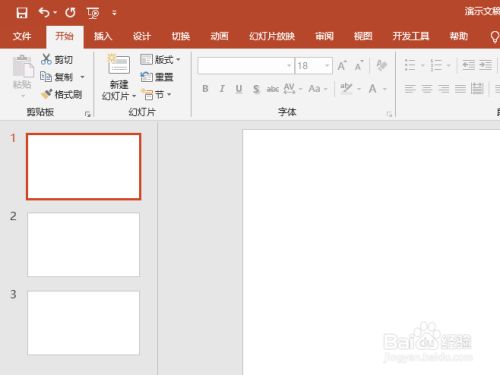Click 重置 reset button
Screen dimensions: 500x375
[x=157, y=77]
